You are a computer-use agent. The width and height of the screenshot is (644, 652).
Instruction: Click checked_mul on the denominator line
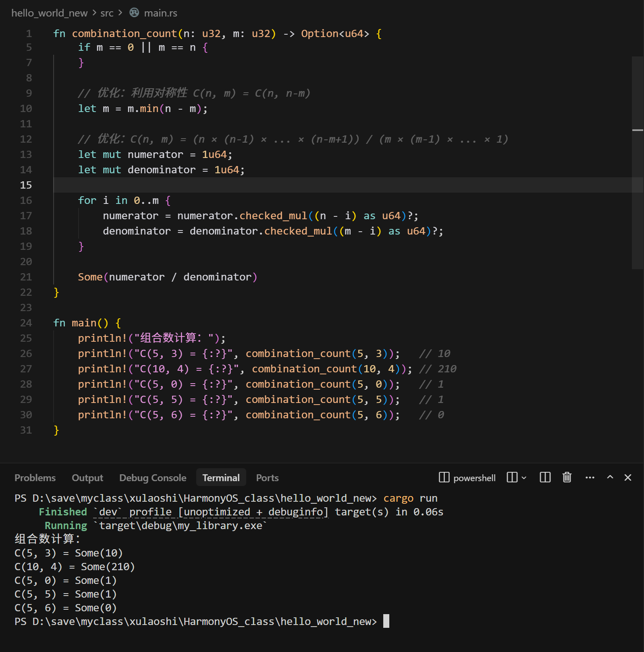[x=298, y=231]
